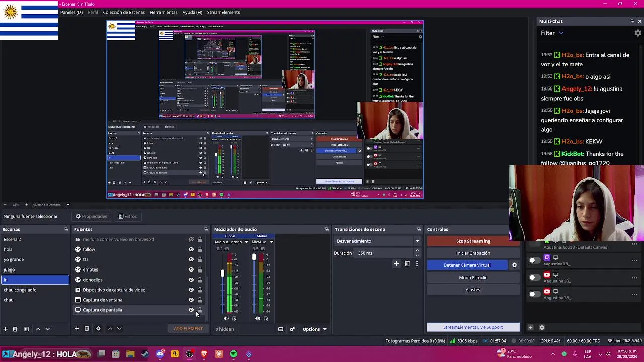Enable Modo Estudio
This screenshot has height=362, width=644.
click(x=473, y=278)
